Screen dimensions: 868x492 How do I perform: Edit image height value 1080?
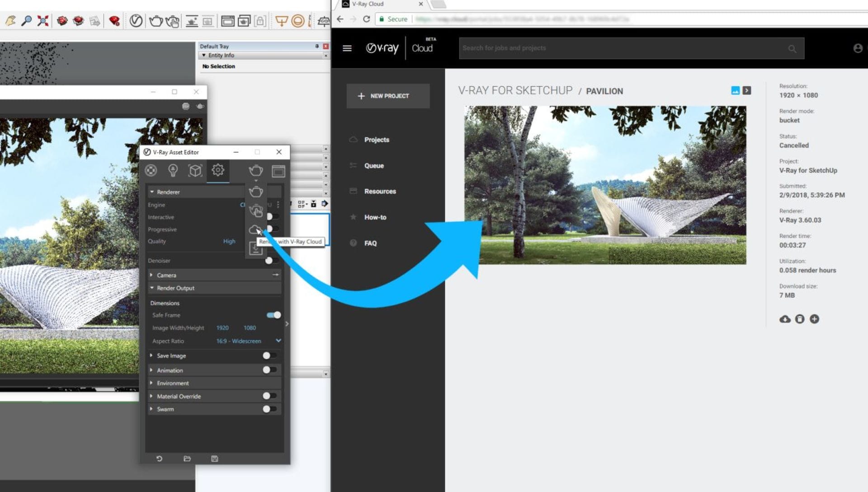click(x=250, y=328)
